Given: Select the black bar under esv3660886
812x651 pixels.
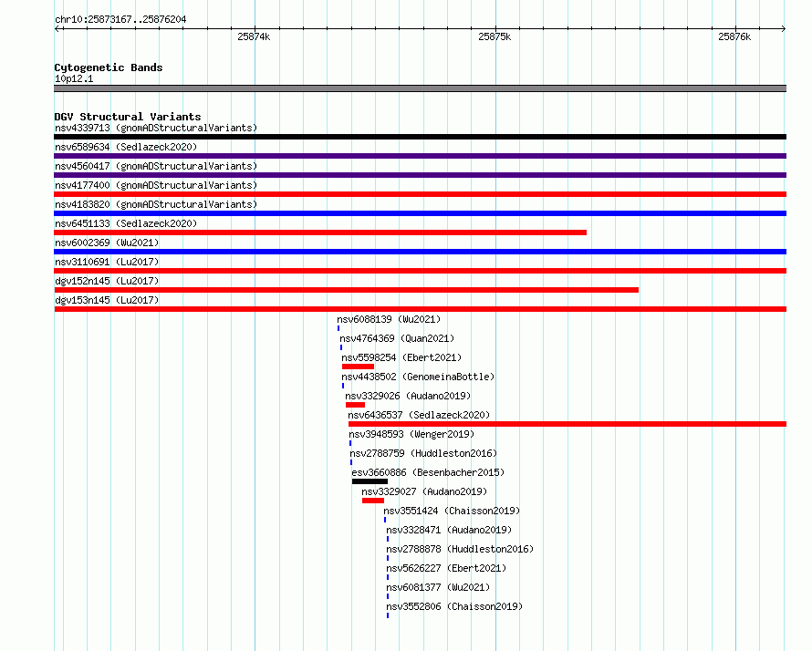Looking at the screenshot, I should pos(370,481).
